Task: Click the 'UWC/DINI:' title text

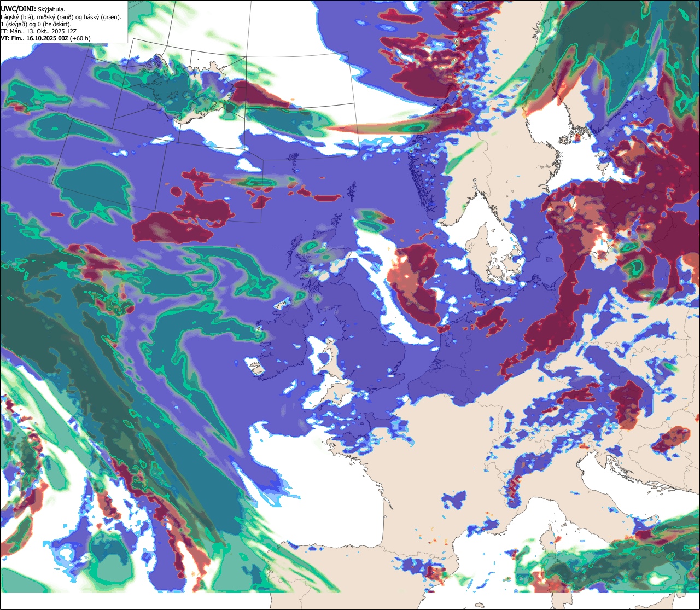Action: [19, 9]
